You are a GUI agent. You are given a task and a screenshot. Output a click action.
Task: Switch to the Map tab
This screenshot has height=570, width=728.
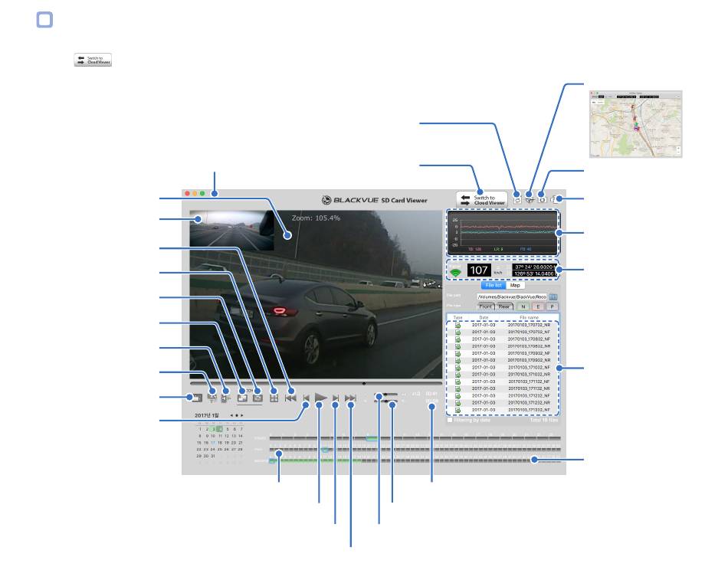tap(516, 286)
